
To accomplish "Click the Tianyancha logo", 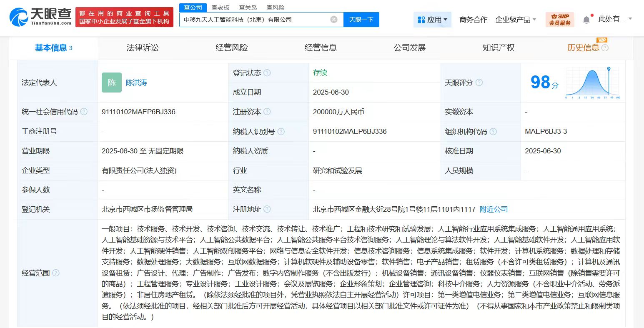I will [40, 17].
